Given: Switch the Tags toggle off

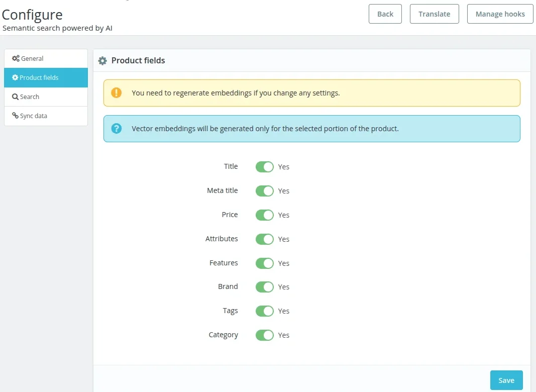Looking at the screenshot, I should click(x=264, y=311).
